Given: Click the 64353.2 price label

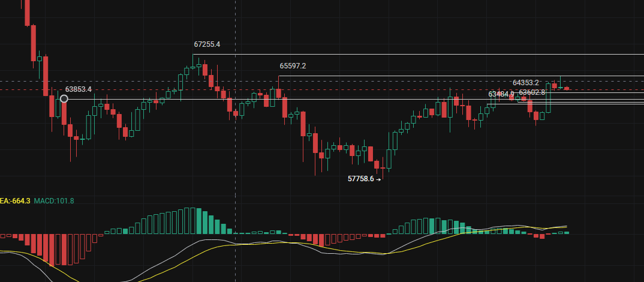Looking at the screenshot, I should (x=526, y=83).
